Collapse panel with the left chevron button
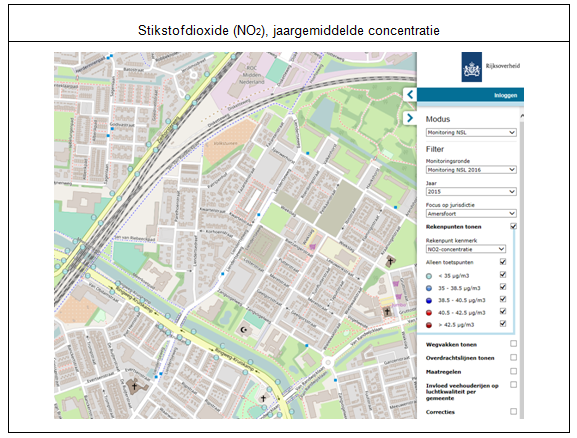Viewport: 577px width, 438px height. tap(410, 95)
